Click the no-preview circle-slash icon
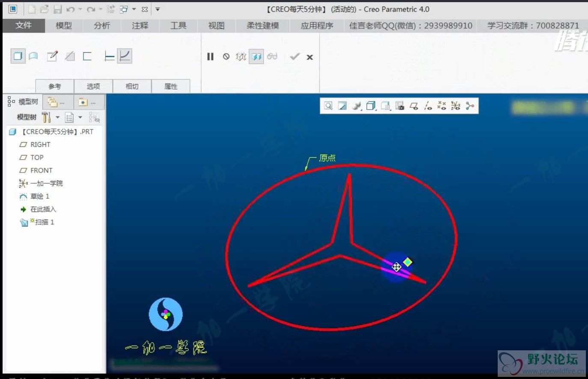 click(x=226, y=57)
